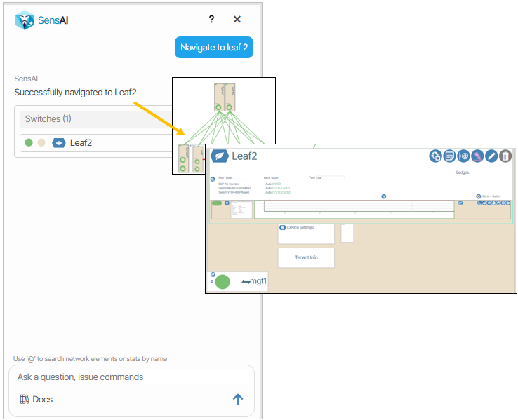The image size is (518, 420).
Task: Select the highlighter marker icon for Leaf2
Action: tap(477, 156)
